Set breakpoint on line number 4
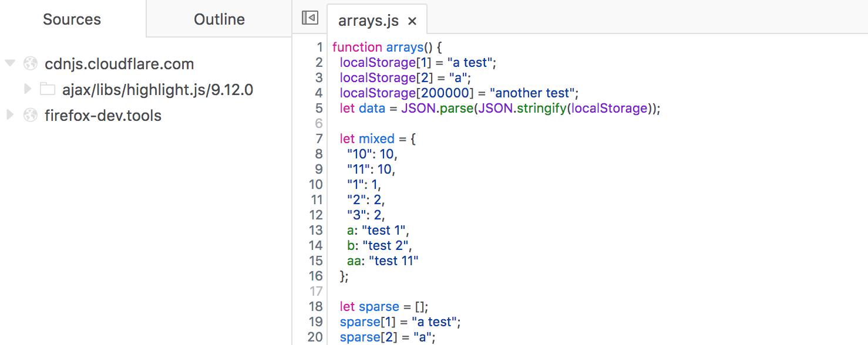 tap(319, 93)
